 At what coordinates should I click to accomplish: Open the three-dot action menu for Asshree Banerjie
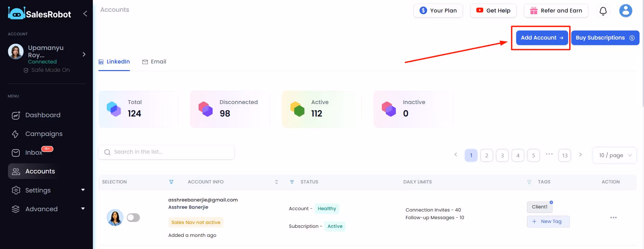614,217
